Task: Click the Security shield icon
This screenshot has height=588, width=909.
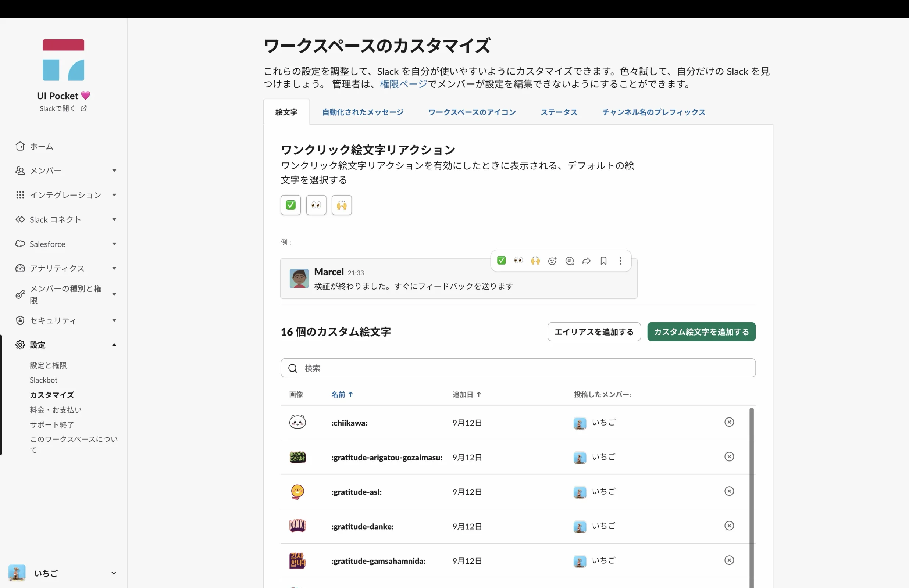Action: pyautogui.click(x=20, y=320)
